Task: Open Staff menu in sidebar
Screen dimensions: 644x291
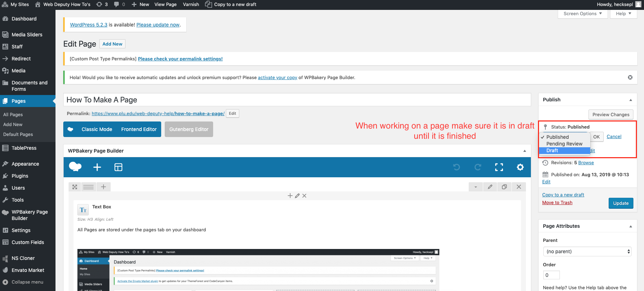Action: [17, 47]
